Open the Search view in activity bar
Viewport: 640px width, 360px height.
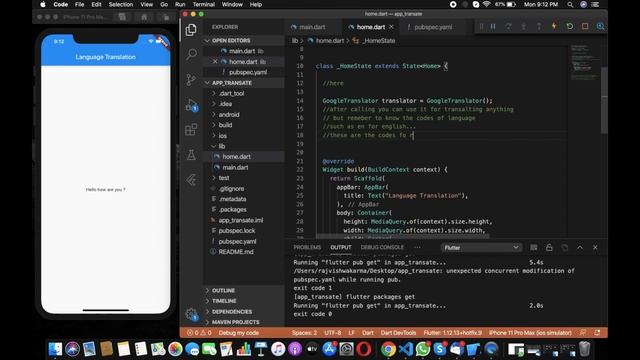pyautogui.click(x=191, y=54)
